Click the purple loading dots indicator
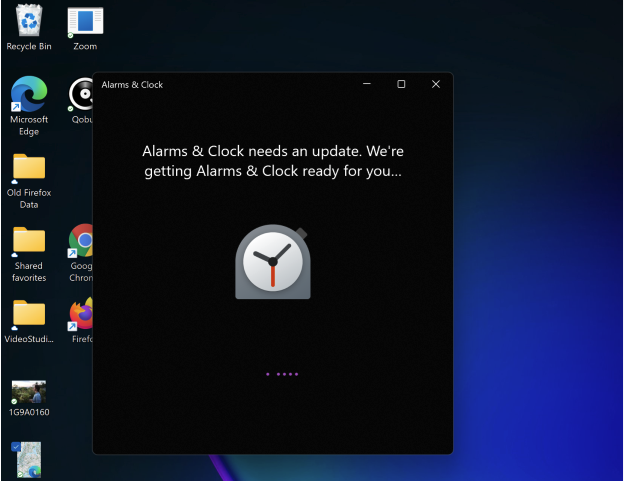Image resolution: width=624 pixels, height=483 pixels. pyautogui.click(x=282, y=374)
